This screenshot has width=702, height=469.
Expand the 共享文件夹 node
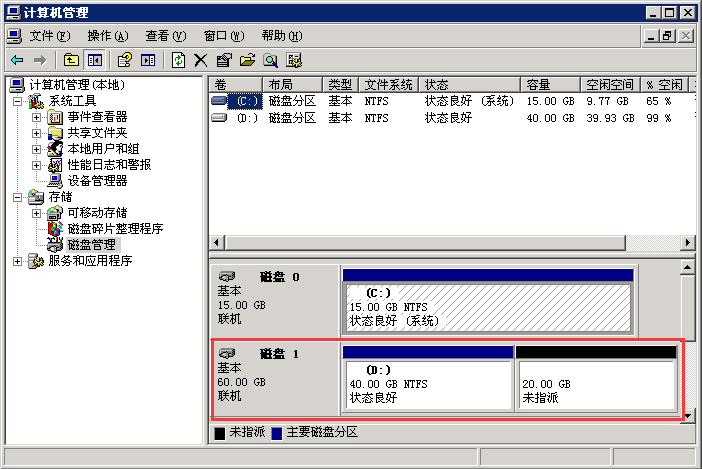(36, 133)
